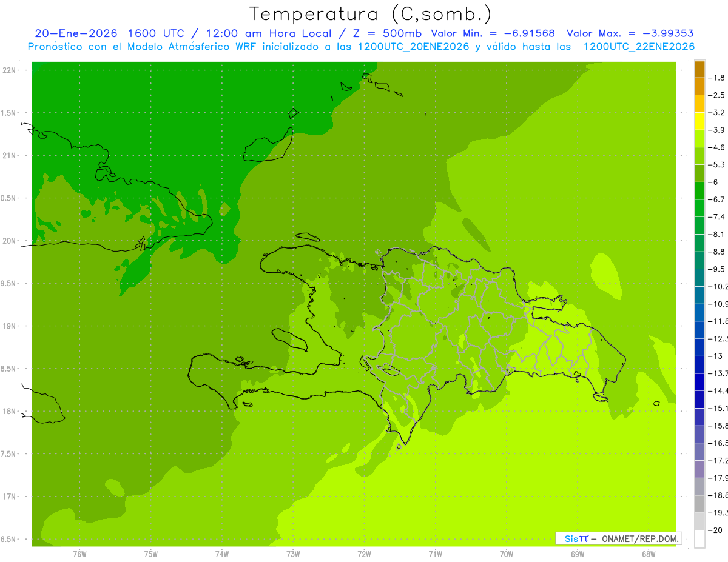This screenshot has width=728, height=562.
Task: Click the '73W' longitude axis label
Action: coord(293,554)
